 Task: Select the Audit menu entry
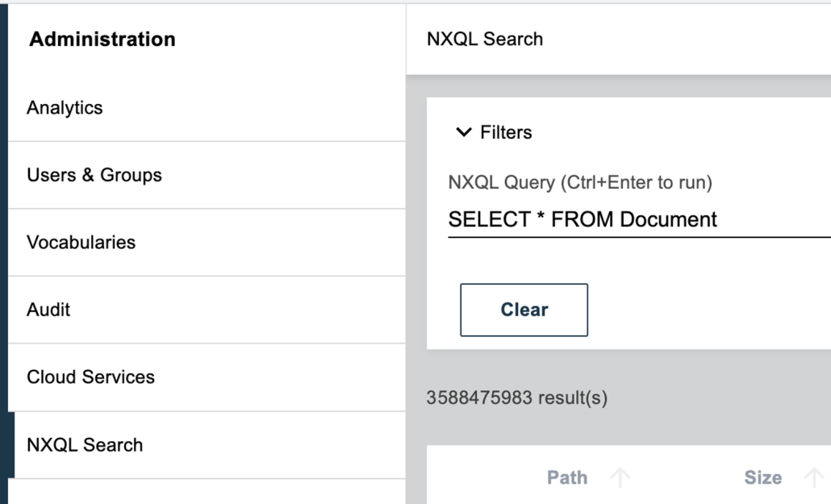207,310
